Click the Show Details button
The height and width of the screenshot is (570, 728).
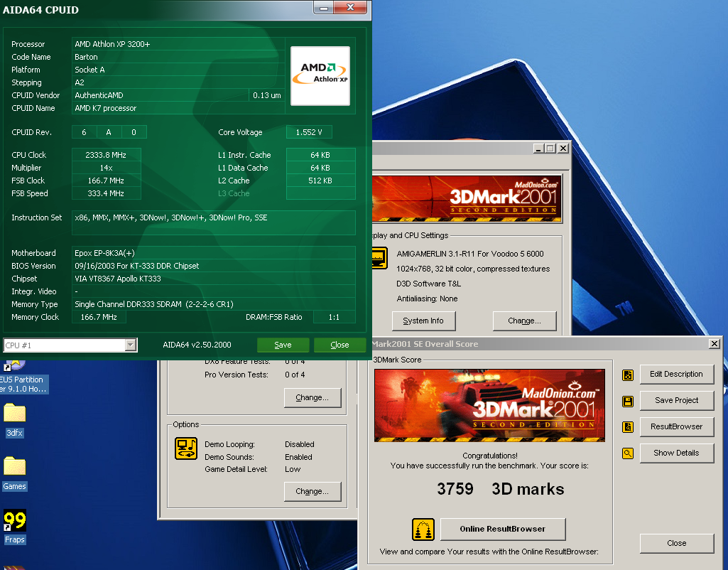[x=676, y=453]
